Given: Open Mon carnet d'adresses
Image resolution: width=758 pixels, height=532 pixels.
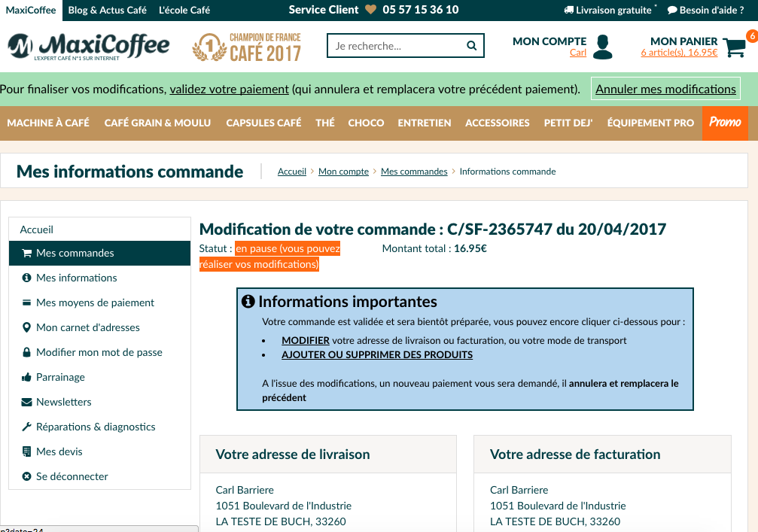Looking at the screenshot, I should 100,327.
